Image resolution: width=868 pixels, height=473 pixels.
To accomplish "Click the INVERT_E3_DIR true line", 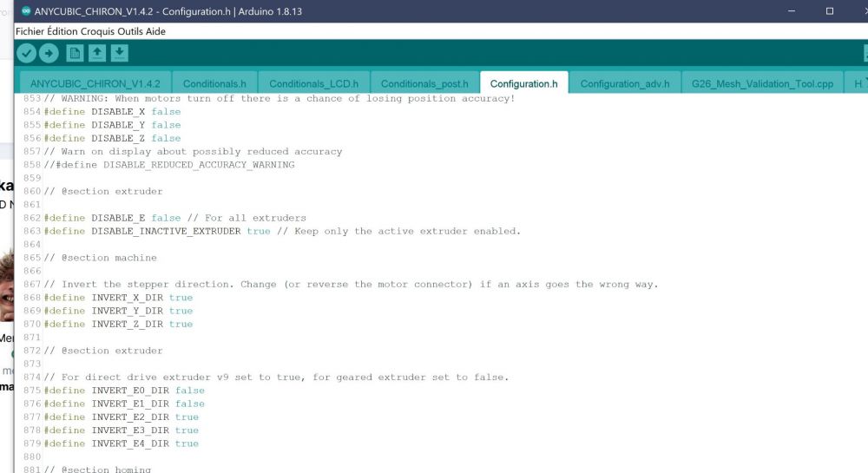I will [122, 430].
